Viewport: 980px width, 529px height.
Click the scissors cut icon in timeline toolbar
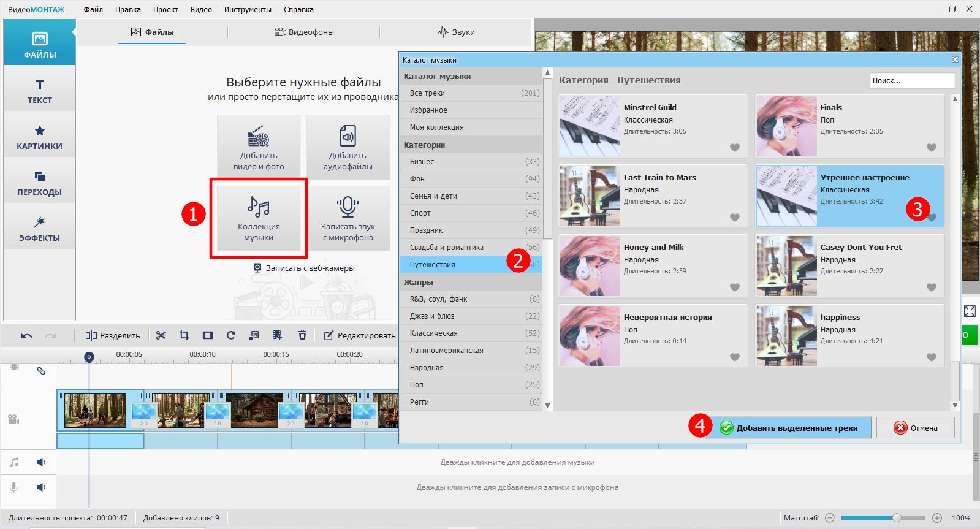161,335
